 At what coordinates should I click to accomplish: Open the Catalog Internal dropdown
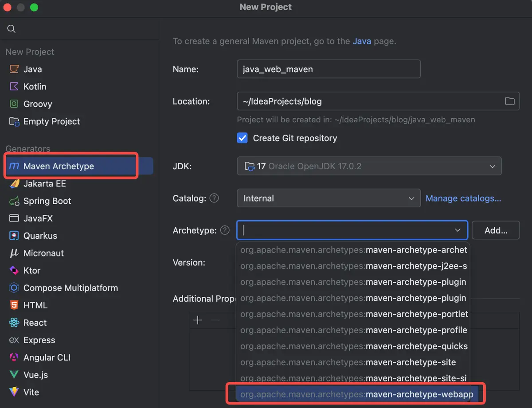(329, 198)
